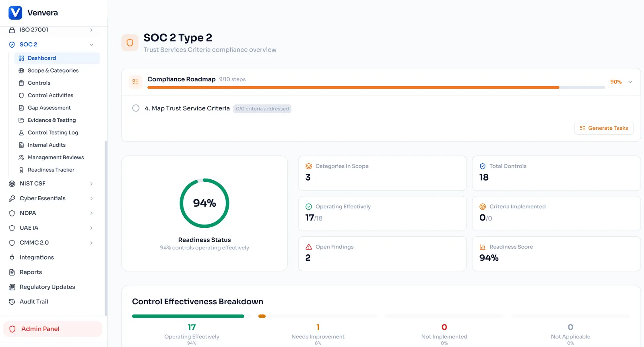Click the UAE IA shield icon
Viewport: 644px width, 347px height.
[x=12, y=228]
